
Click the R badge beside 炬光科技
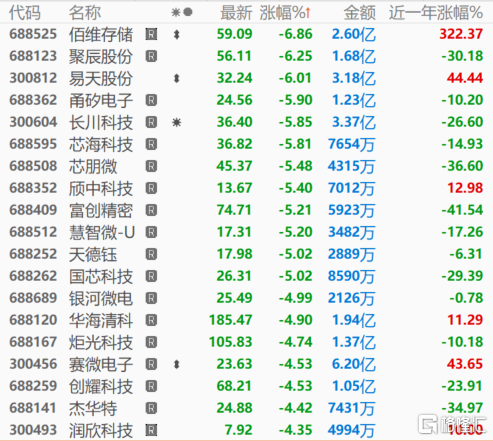click(151, 342)
